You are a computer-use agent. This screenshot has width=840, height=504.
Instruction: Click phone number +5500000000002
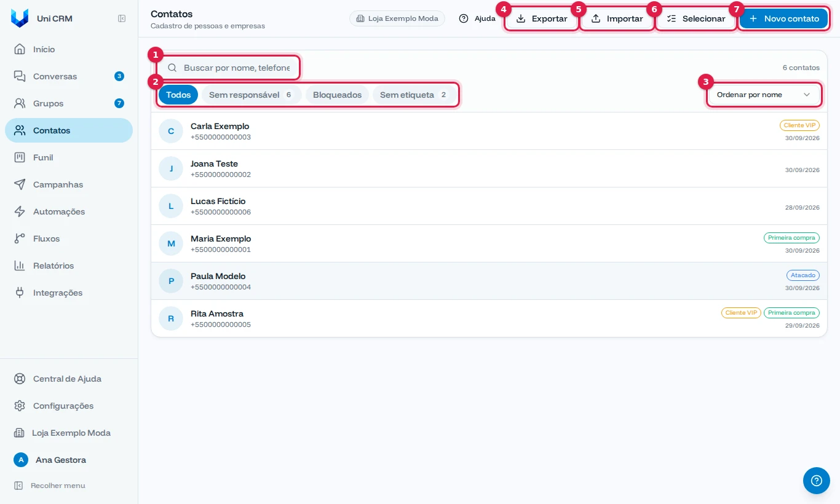(221, 175)
